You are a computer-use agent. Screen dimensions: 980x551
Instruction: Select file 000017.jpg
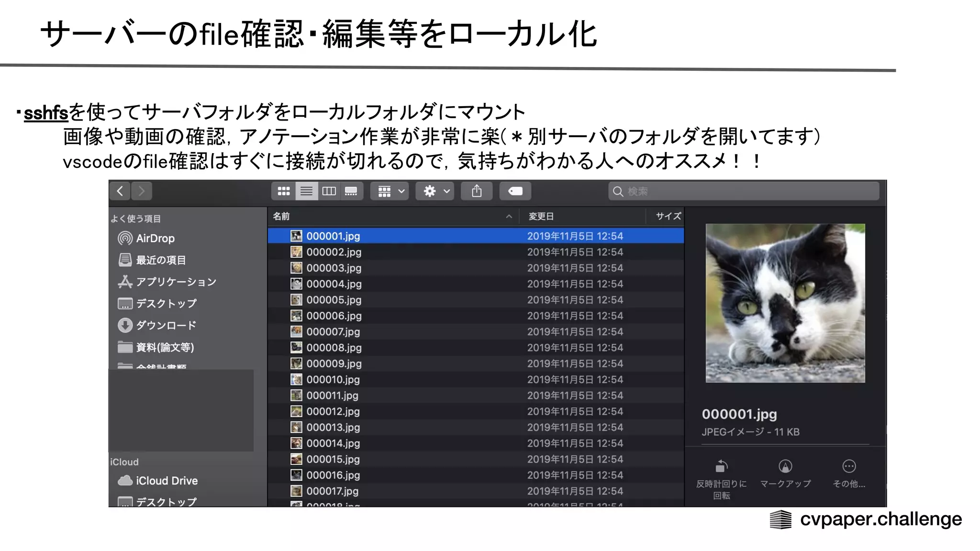point(476,491)
